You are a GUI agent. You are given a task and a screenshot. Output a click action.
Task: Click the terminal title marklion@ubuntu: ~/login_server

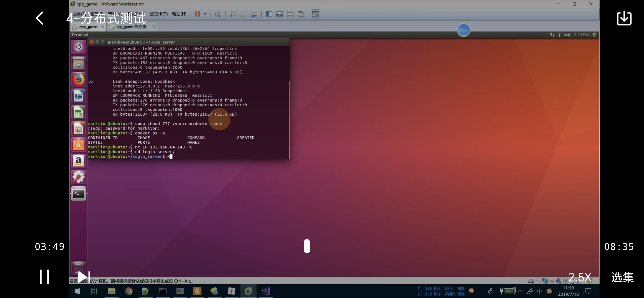(x=141, y=42)
